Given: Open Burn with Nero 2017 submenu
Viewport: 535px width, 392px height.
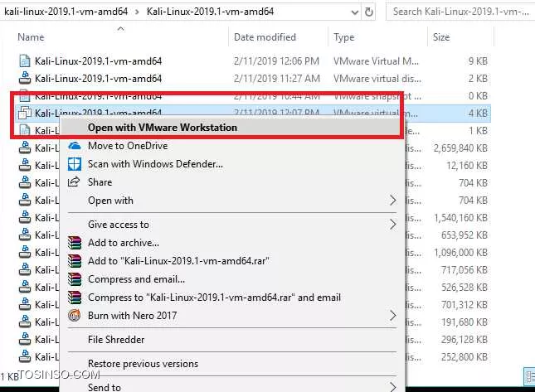Looking at the screenshot, I should tap(232, 316).
